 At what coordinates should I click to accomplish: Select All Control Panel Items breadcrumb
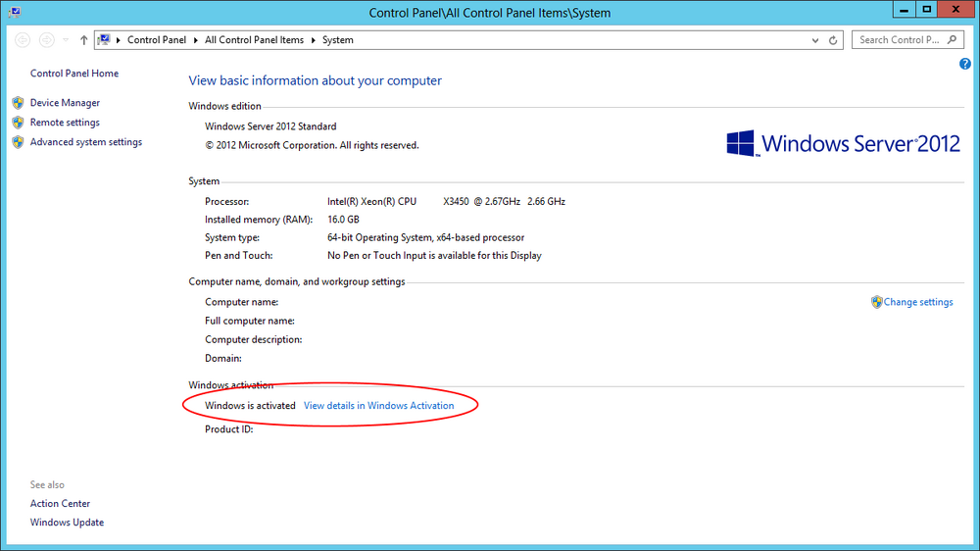pos(254,40)
